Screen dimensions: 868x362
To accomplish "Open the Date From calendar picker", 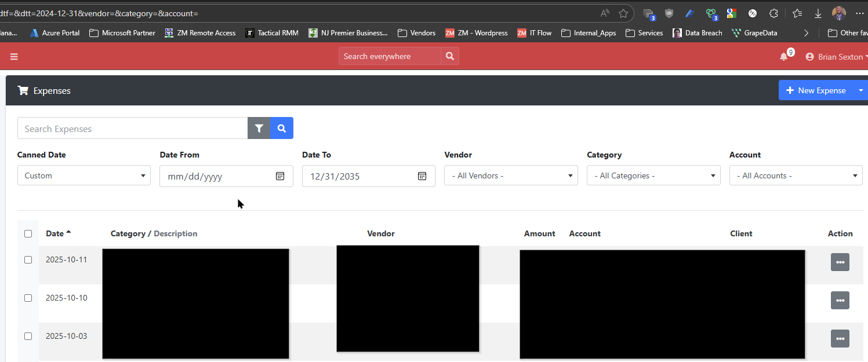I will tap(280, 176).
